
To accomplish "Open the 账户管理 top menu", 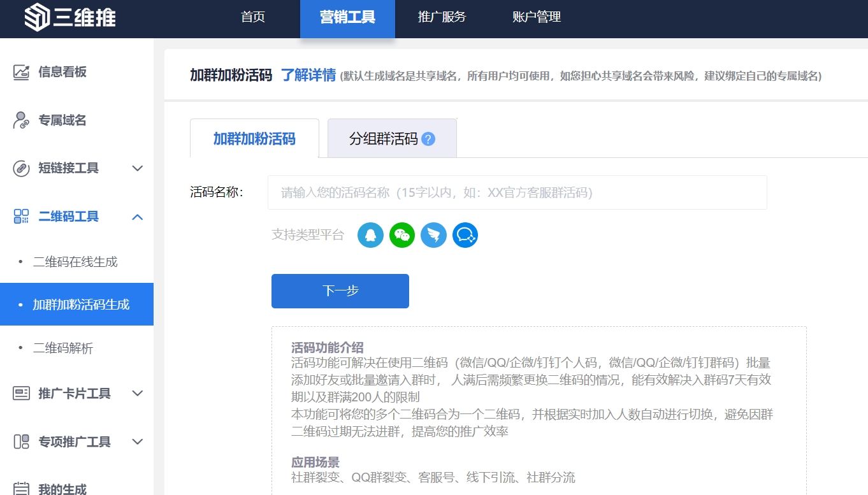I will [536, 17].
